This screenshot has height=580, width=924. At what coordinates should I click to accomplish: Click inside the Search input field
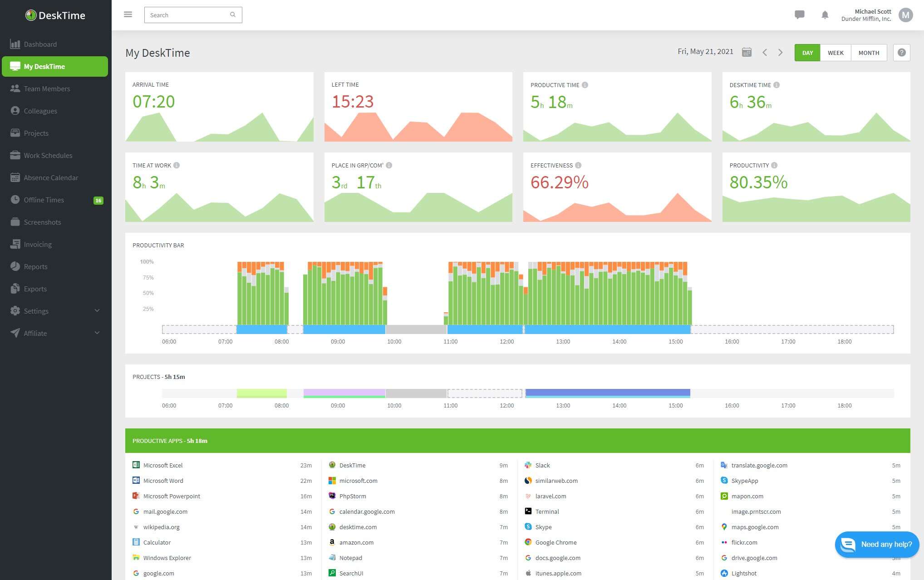[x=188, y=15]
